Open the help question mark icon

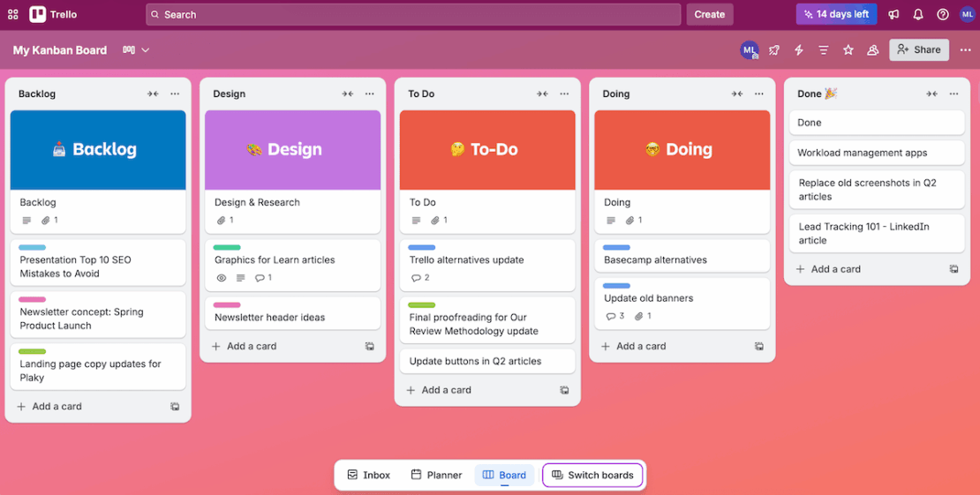(943, 14)
